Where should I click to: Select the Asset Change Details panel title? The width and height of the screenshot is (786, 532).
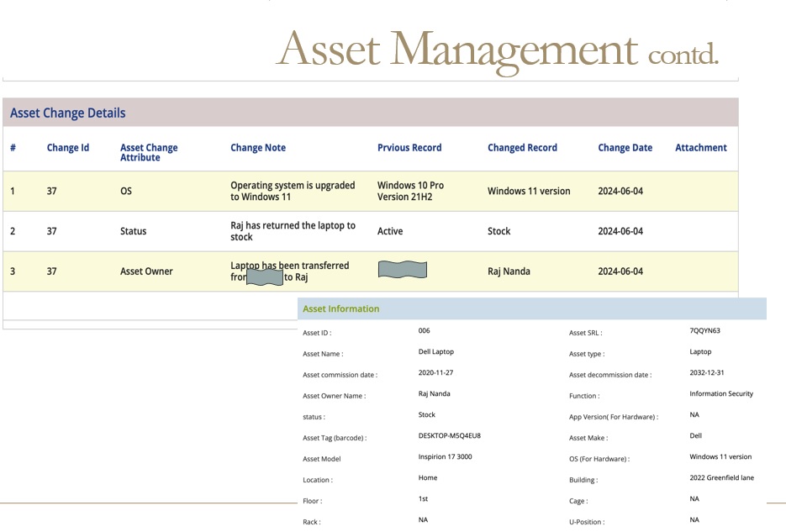[x=68, y=113]
